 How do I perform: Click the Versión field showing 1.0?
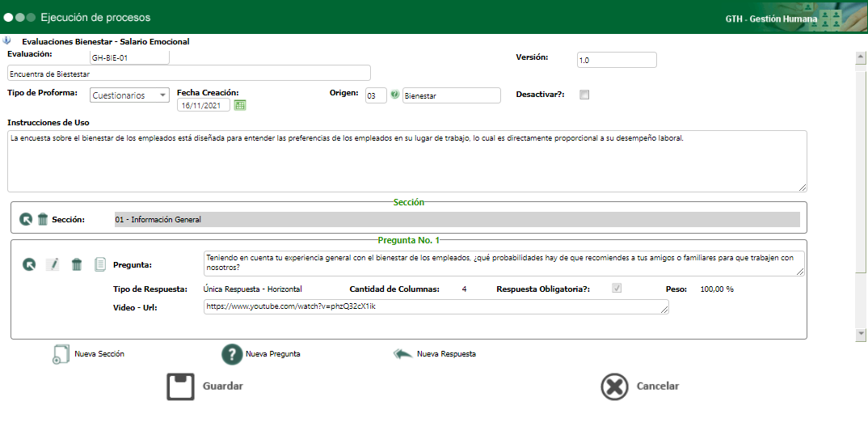(x=616, y=60)
